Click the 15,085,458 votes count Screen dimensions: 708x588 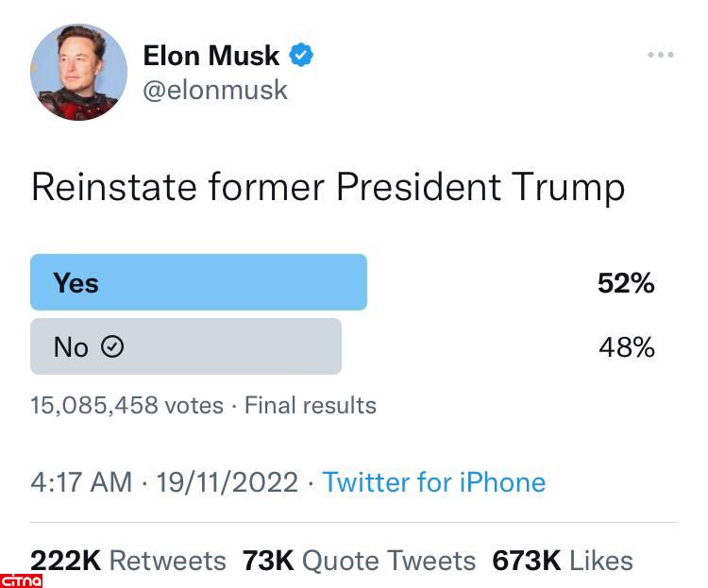[x=126, y=406]
